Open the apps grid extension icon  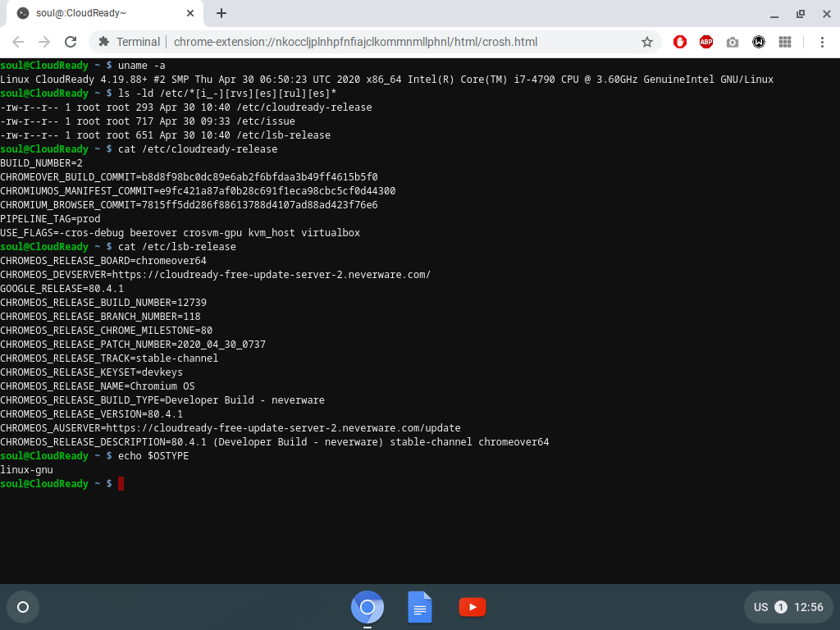point(785,42)
